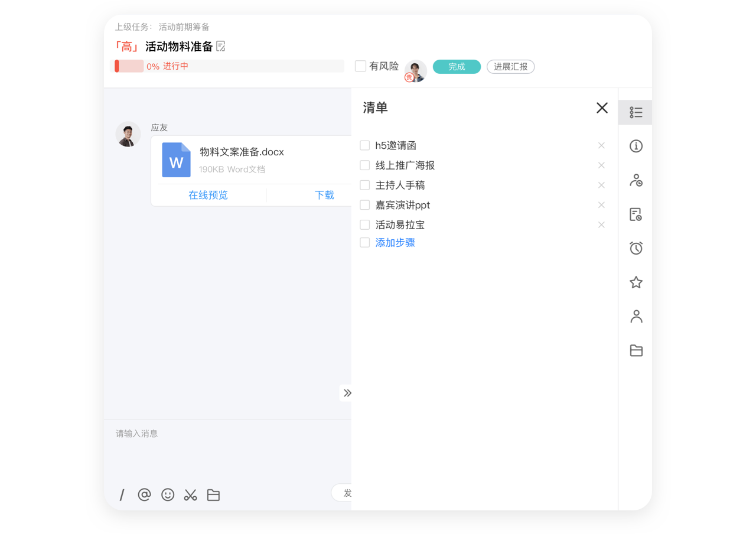Check the 活动易拉宝 checklist item

[x=365, y=224]
